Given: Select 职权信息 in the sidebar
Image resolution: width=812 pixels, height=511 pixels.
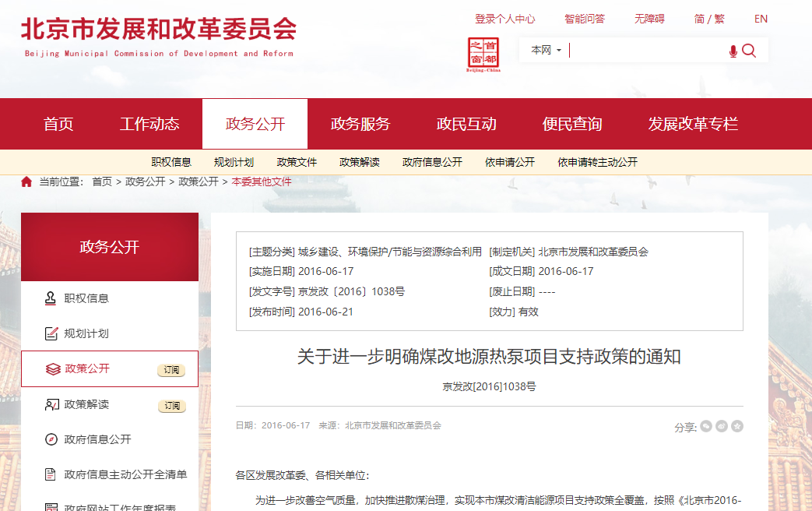Looking at the screenshot, I should click(86, 298).
